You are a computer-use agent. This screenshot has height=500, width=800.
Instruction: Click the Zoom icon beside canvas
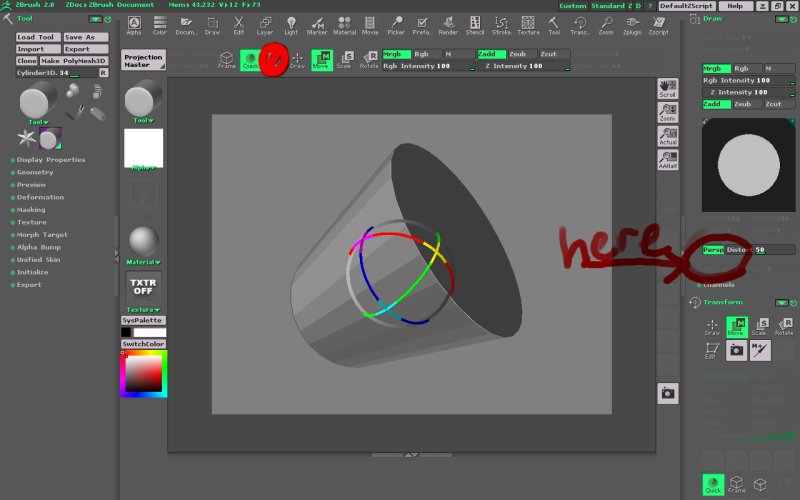[667, 112]
